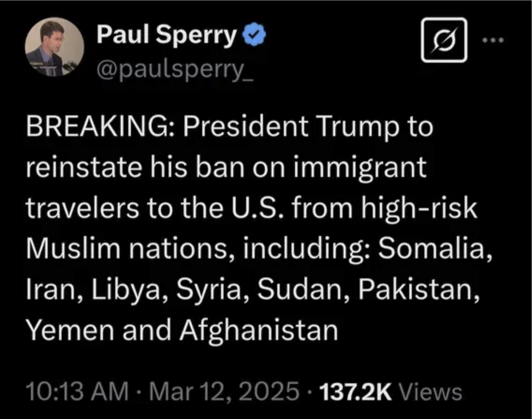The height and width of the screenshot is (419, 532).
Task: Click the Views label
Action: pyautogui.click(x=430, y=391)
